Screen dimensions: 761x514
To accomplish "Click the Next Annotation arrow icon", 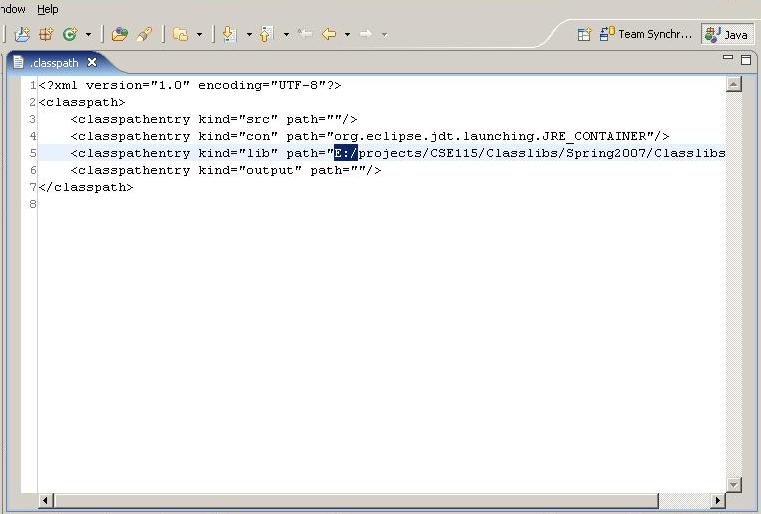I will 230,34.
